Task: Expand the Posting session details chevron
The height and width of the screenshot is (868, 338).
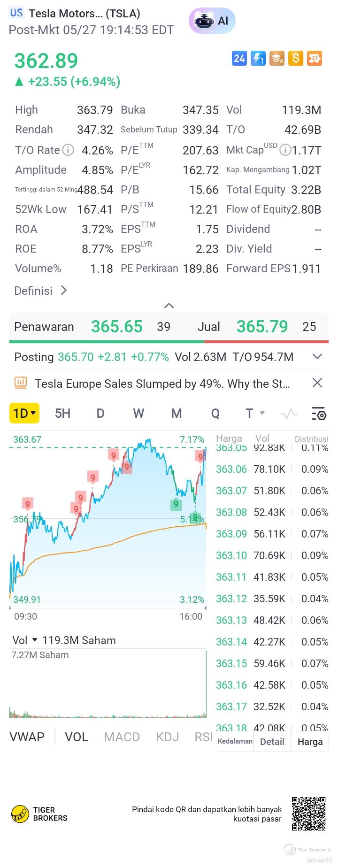Action: click(317, 357)
